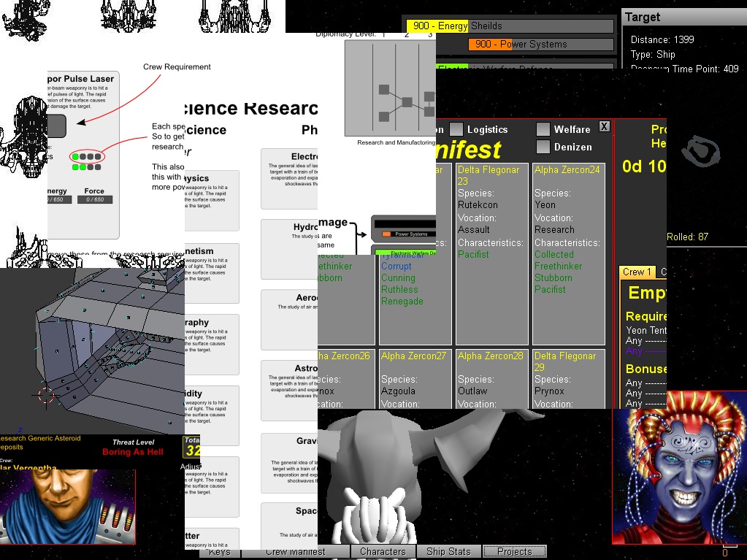
Task: Select the Astro research card
Action: (x=289, y=391)
